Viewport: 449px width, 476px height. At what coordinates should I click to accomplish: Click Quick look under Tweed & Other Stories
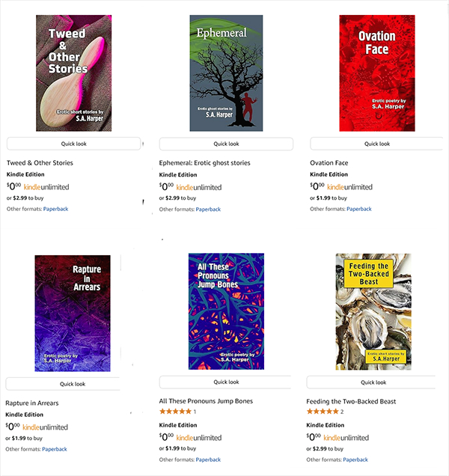(x=74, y=144)
